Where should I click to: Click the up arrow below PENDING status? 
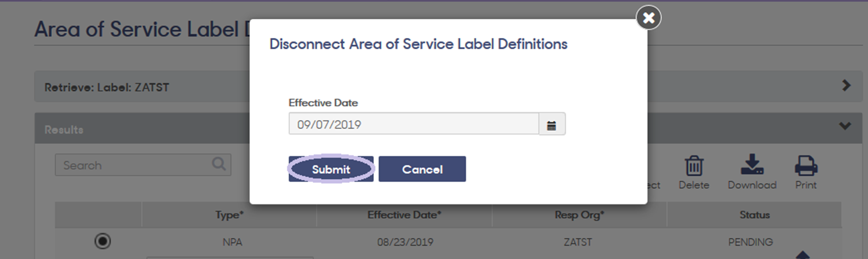pyautogui.click(x=803, y=255)
